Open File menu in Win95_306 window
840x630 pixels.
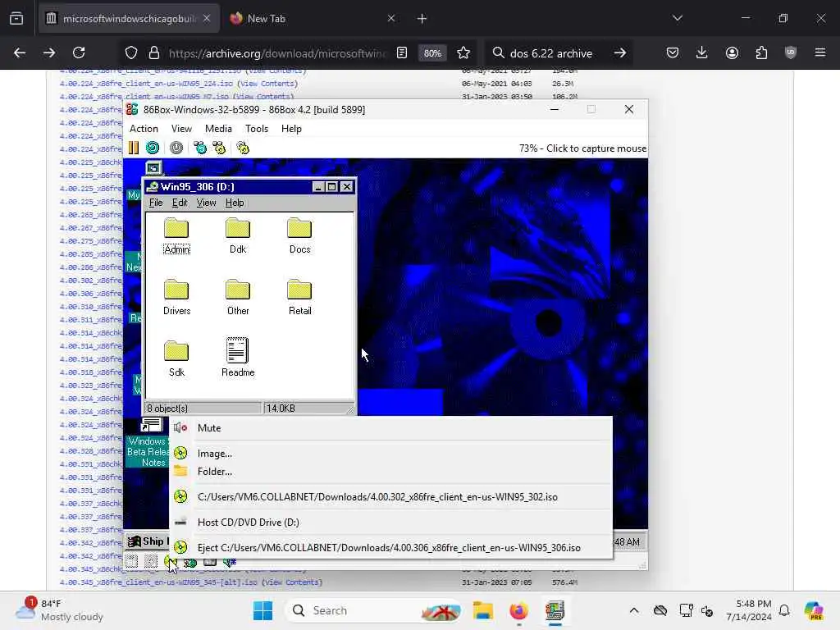pos(155,203)
